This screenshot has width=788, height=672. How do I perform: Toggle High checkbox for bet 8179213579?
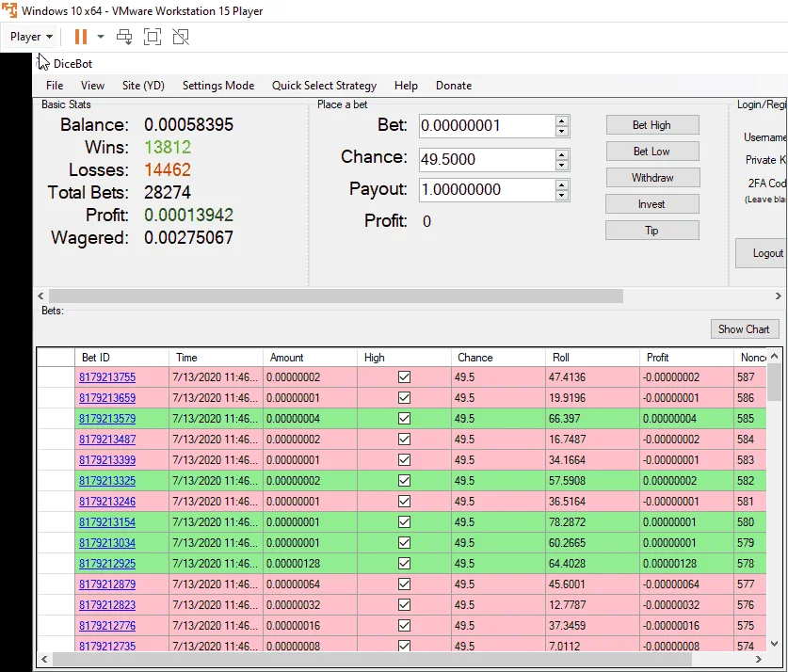click(x=404, y=419)
